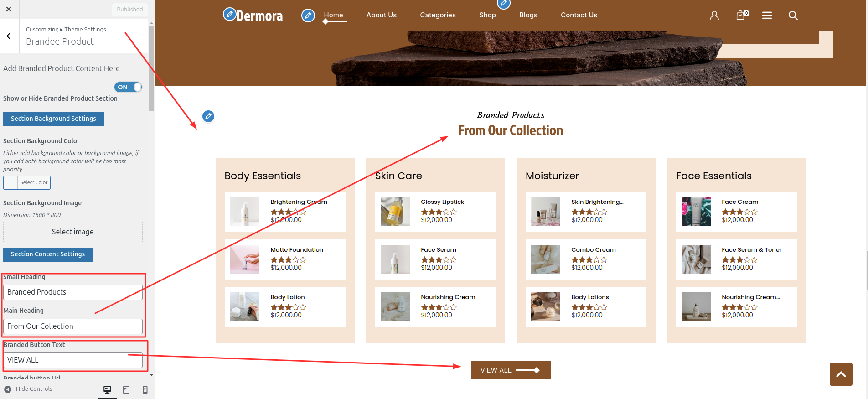Screen dimensions: 868x399
Task: Click the VIEW ALL button
Action: pyautogui.click(x=510, y=370)
